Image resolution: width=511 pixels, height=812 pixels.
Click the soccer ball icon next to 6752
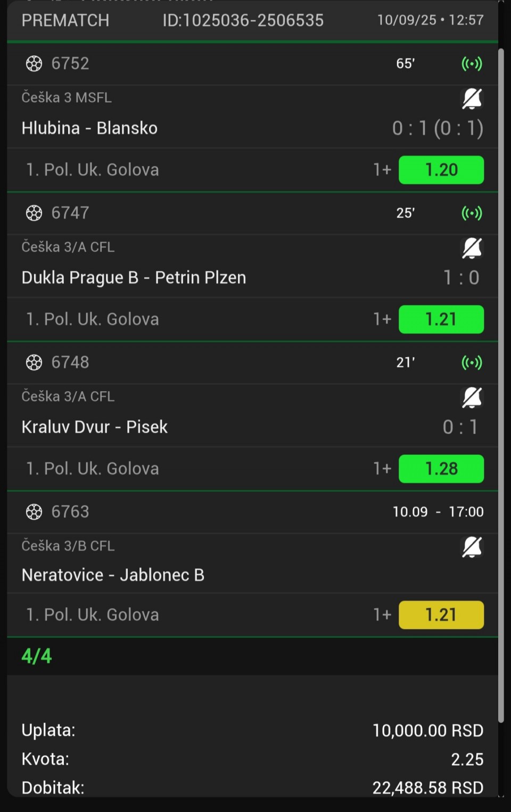(x=34, y=64)
